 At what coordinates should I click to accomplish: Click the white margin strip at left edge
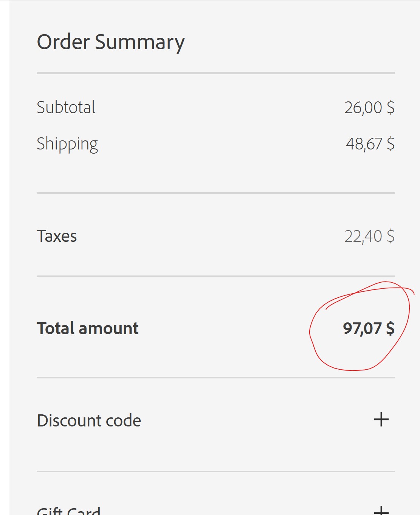(x=5, y=257)
